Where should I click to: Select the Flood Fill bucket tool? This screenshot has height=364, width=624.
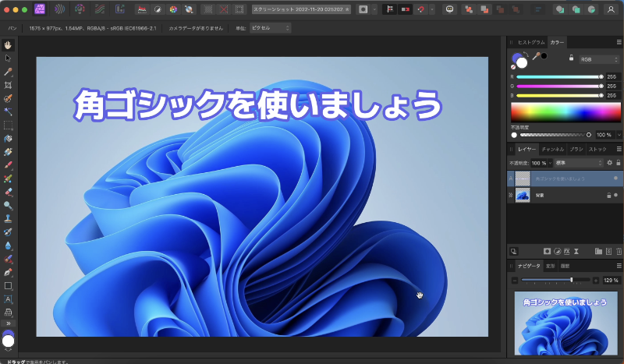coord(8,139)
